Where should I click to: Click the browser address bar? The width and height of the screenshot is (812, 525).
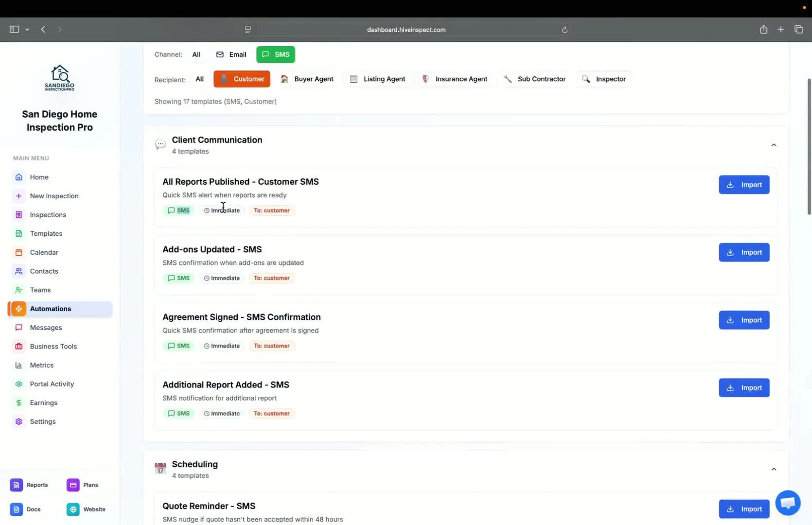click(x=406, y=30)
